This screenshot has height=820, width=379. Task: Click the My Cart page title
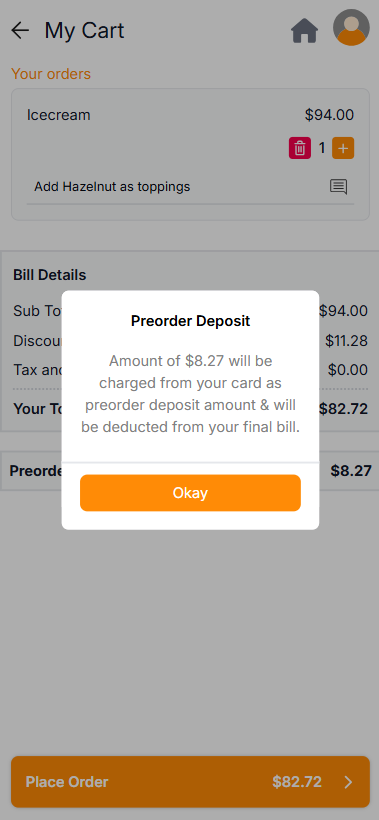coord(84,30)
